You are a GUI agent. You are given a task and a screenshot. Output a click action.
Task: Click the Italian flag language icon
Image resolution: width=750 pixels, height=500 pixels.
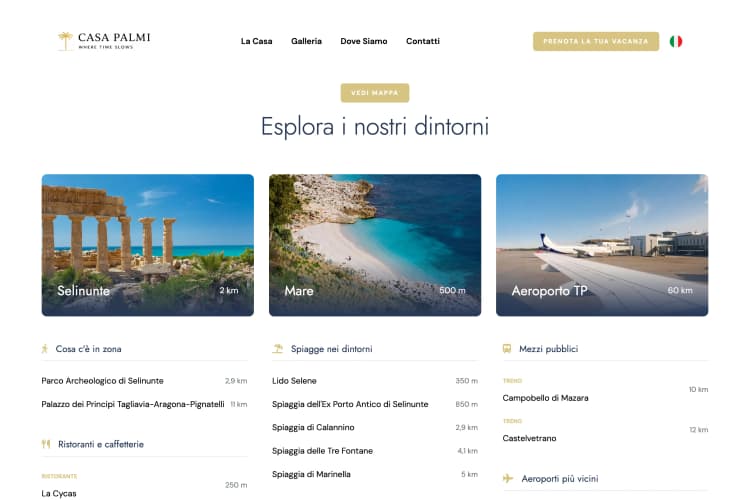point(676,42)
